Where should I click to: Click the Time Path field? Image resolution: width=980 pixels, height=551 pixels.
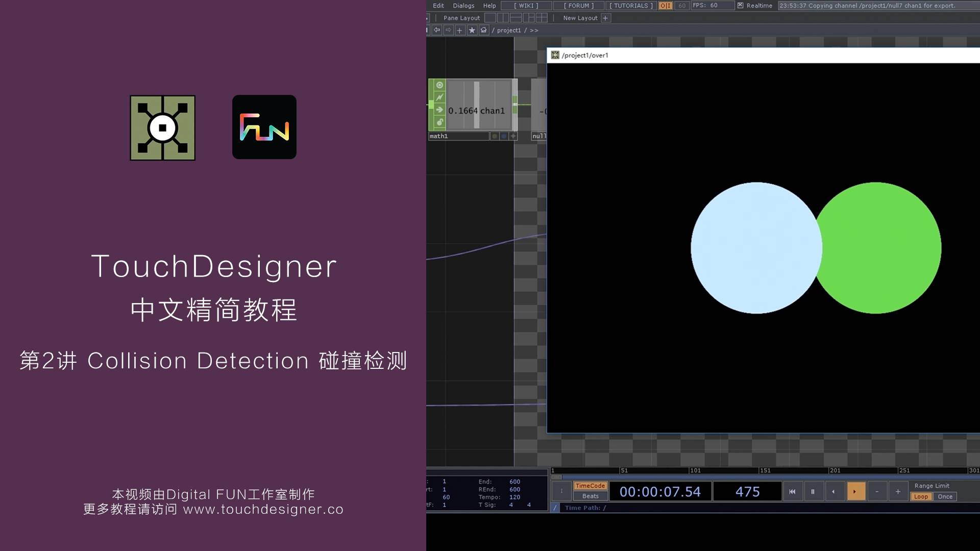pos(770,508)
